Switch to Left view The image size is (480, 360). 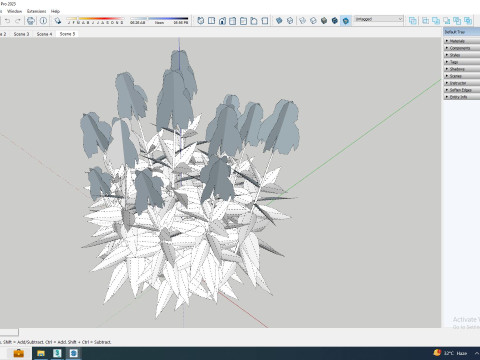click(x=254, y=21)
